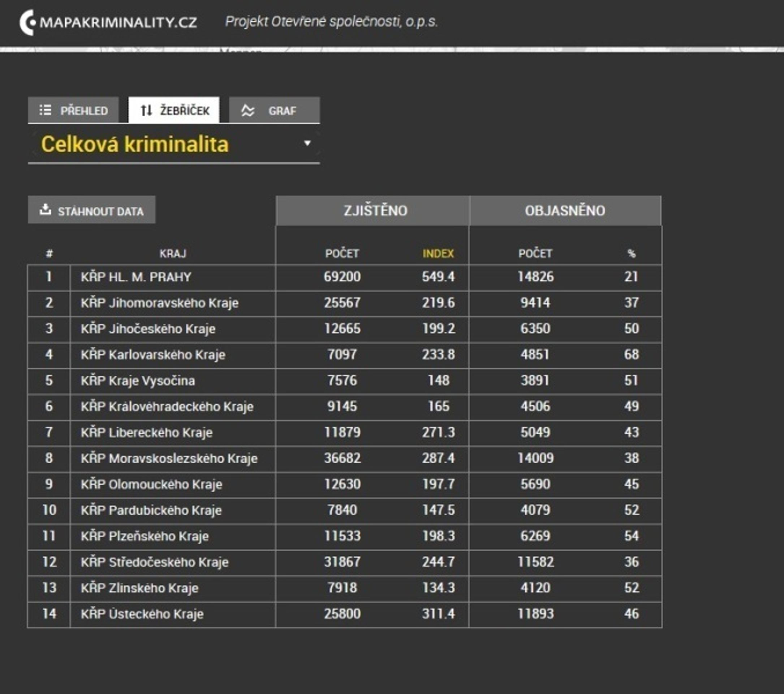Click the value 36682 for Moravskoslezský
Image resolution: width=784 pixels, height=694 pixels.
pos(342,458)
